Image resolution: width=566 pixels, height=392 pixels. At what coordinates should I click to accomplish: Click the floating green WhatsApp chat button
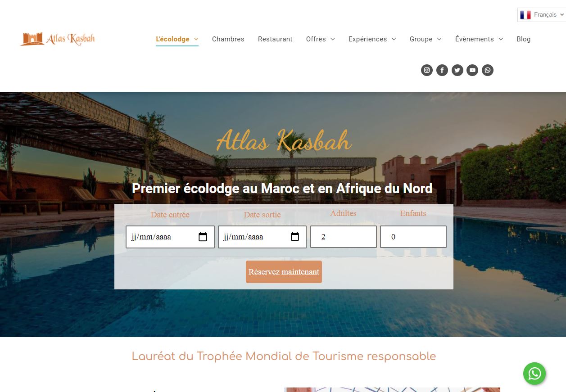(x=534, y=373)
